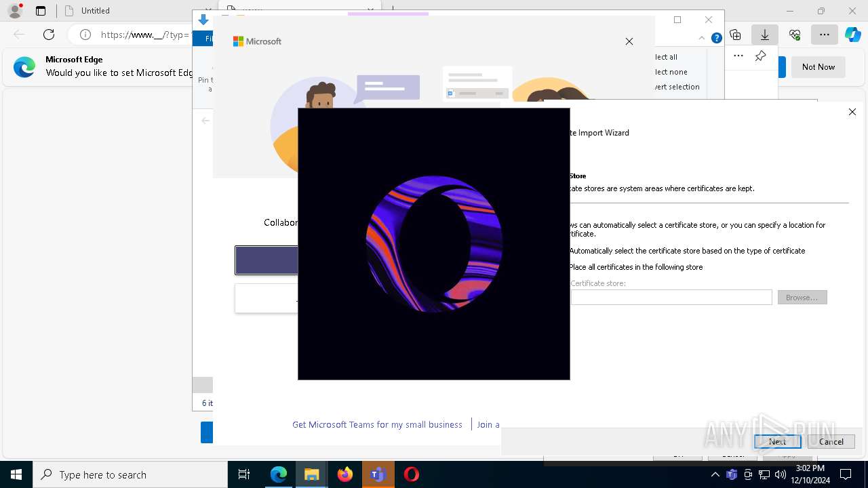This screenshot has height=488, width=868.
Task: Open Edge tab actions menu
Action: pos(41,11)
